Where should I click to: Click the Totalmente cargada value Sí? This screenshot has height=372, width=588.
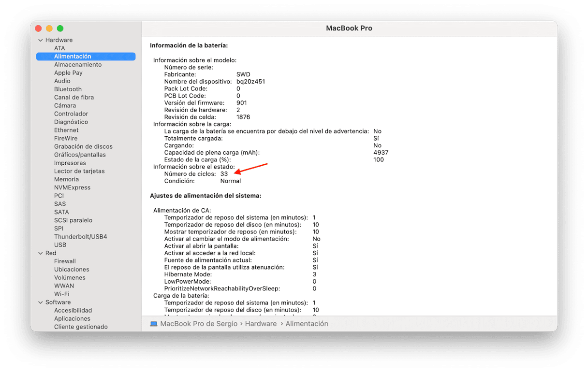(376, 139)
